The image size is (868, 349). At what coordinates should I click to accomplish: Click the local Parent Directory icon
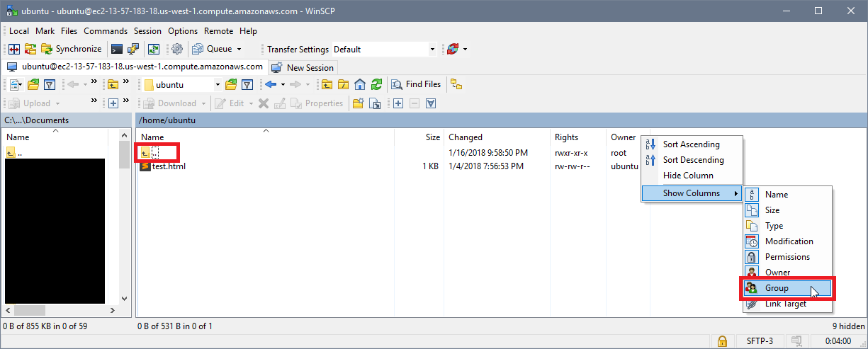coord(113,84)
